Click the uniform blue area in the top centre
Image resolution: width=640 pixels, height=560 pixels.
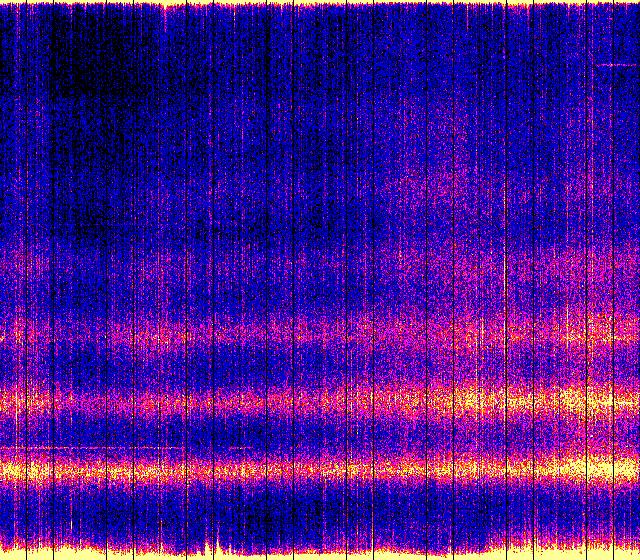pos(300,60)
